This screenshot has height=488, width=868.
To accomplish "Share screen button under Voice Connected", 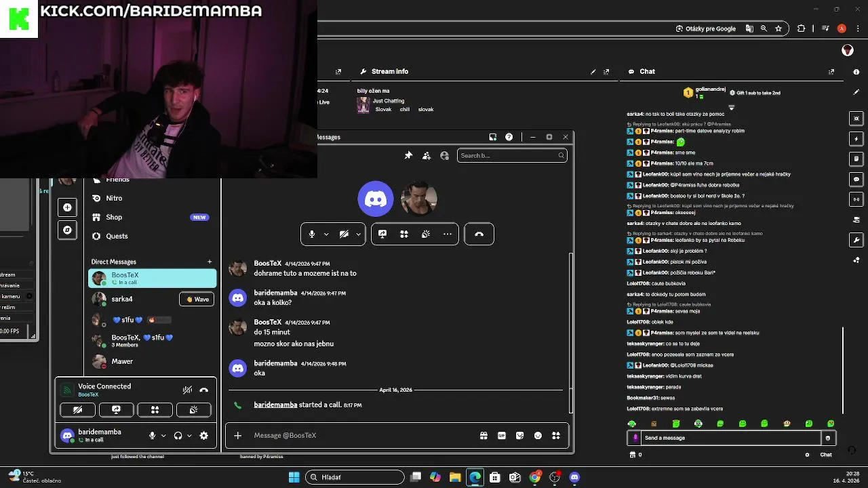I will pyautogui.click(x=116, y=409).
